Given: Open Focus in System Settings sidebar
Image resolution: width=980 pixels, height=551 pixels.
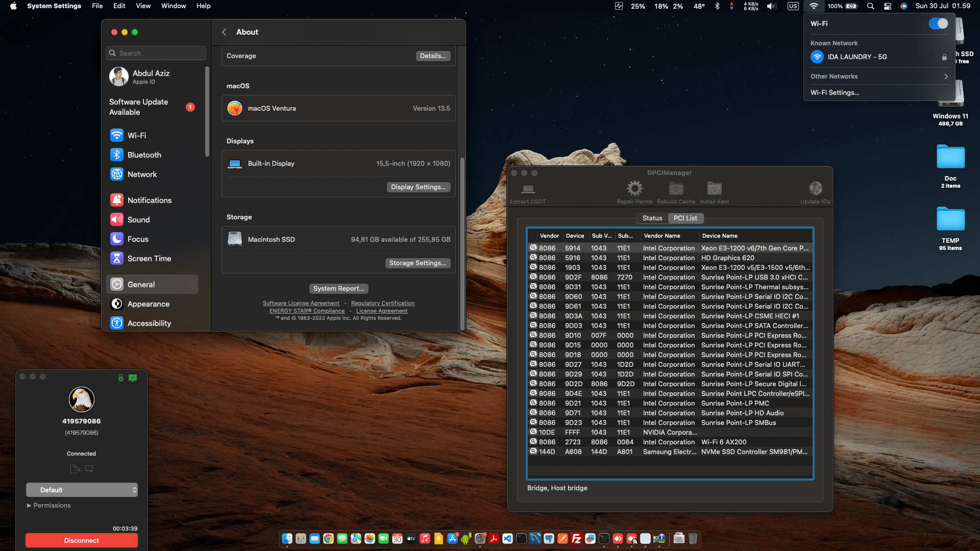Looking at the screenshot, I should [152, 239].
